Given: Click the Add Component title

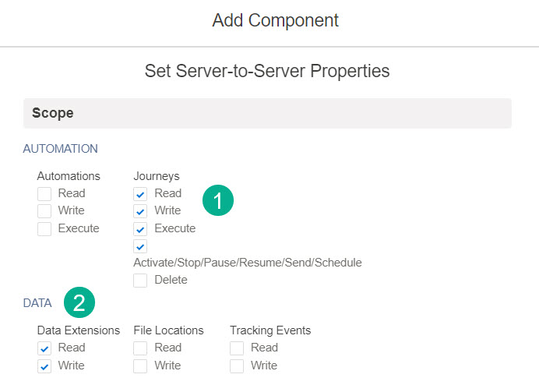Looking at the screenshot, I should coord(275,20).
